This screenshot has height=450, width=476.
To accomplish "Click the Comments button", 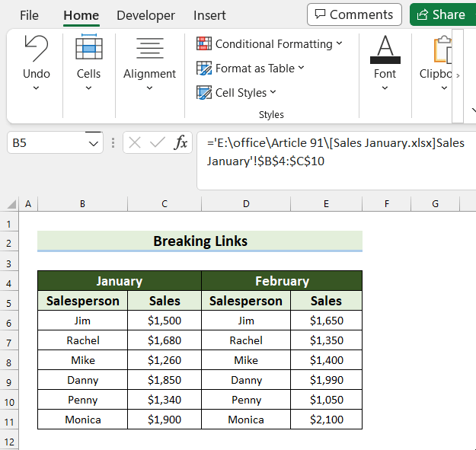I will (x=354, y=14).
